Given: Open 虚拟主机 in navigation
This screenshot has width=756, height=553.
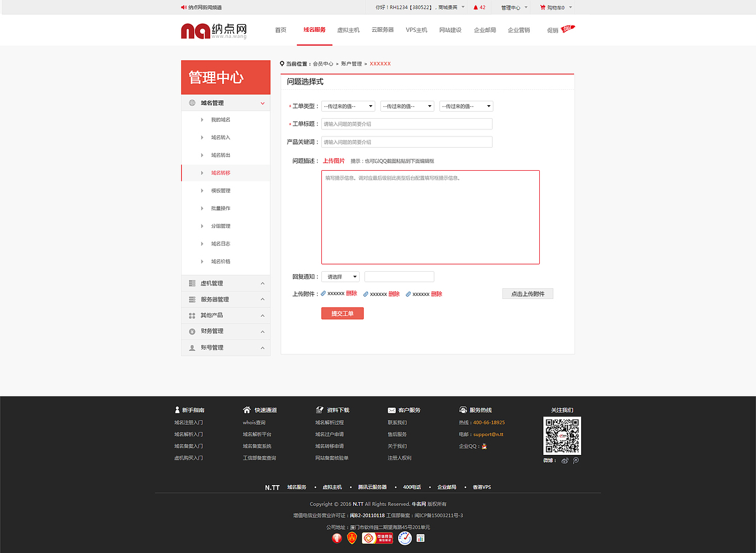Looking at the screenshot, I should [348, 30].
